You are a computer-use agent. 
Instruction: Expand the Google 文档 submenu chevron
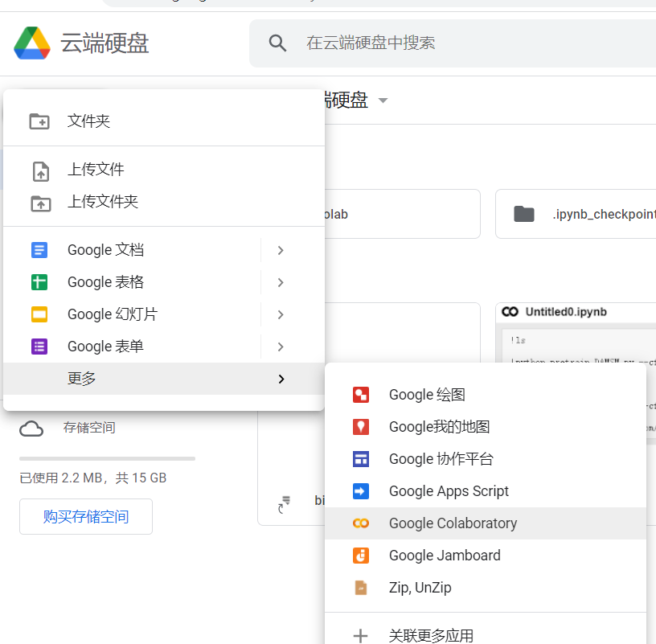pos(280,250)
